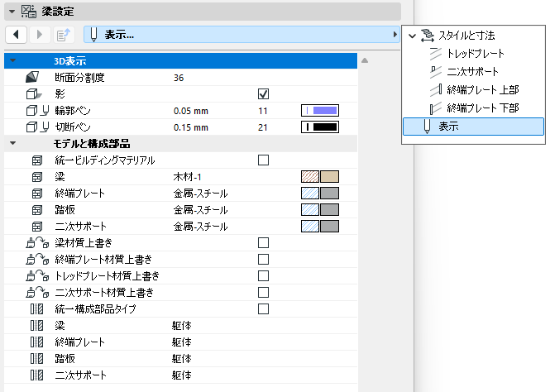Select 輪郭ペン pen number 11
Image resolution: width=550 pixels, height=392 pixels.
[x=263, y=111]
